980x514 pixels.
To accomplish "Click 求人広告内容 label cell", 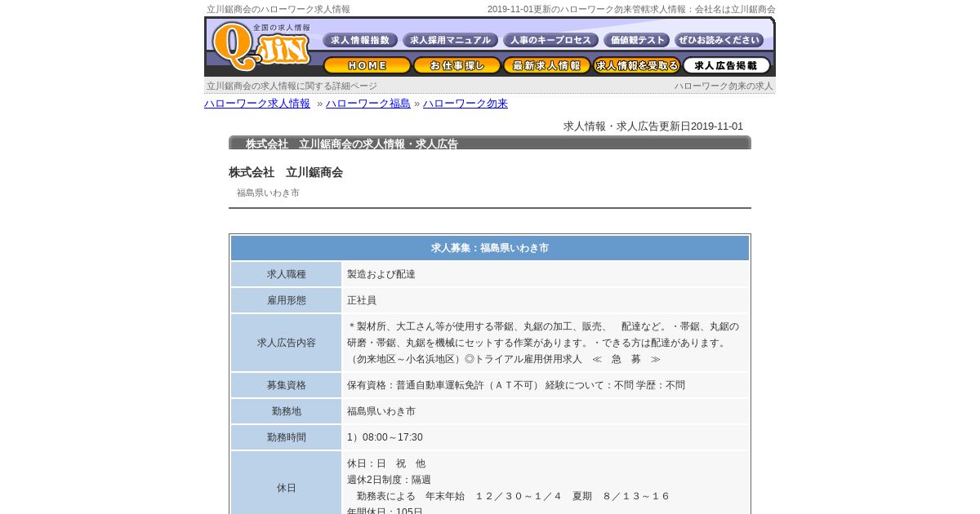I will [x=286, y=343].
